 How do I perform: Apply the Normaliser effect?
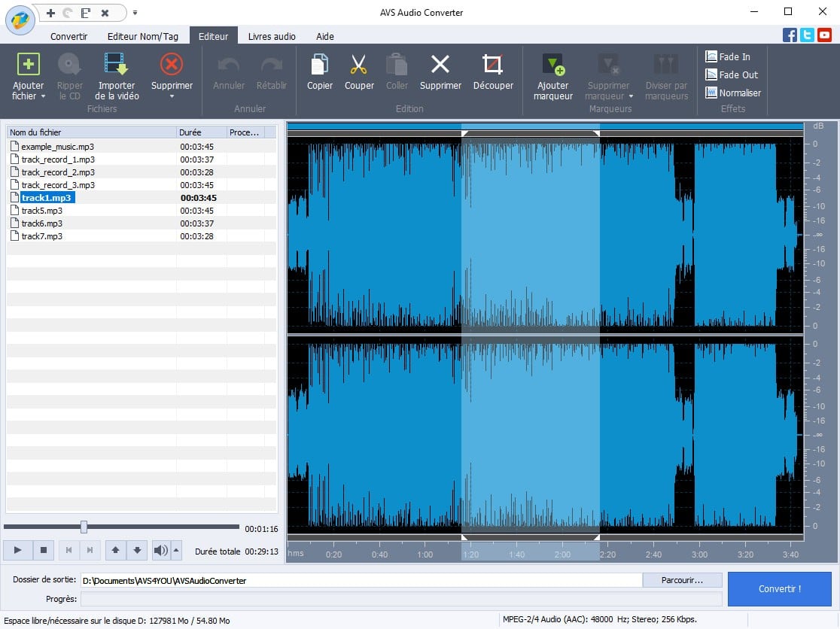pos(732,93)
